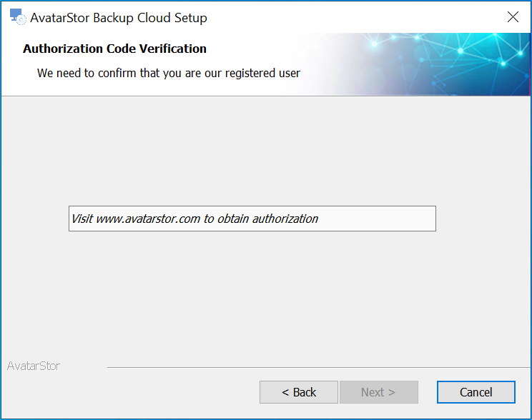Click the word 'registered user' in the subtitle
Viewport: 532px width, 420px height.
(262, 74)
